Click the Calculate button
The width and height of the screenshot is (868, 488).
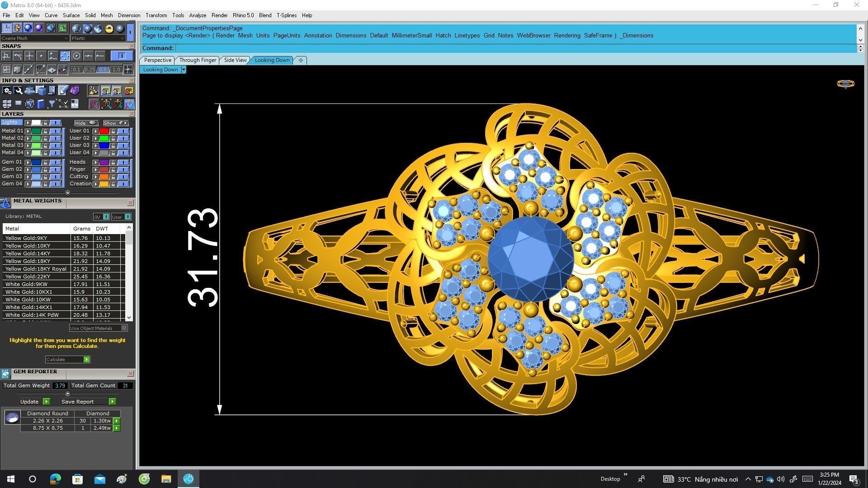[x=67, y=360]
